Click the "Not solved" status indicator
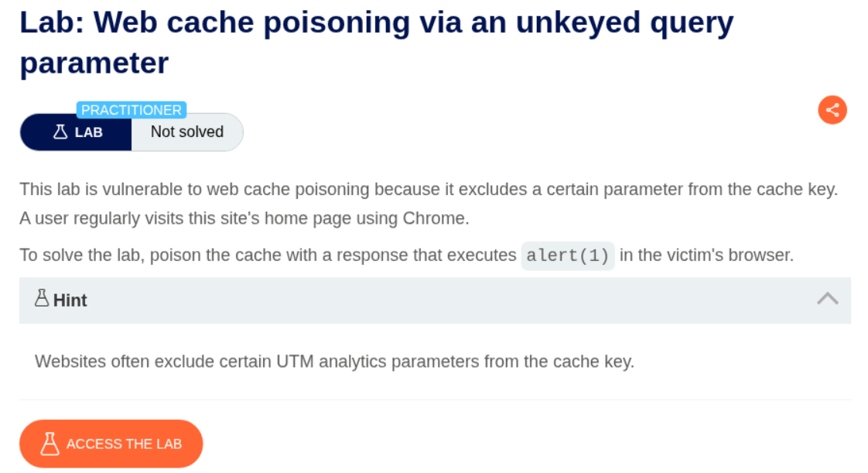 coord(186,132)
